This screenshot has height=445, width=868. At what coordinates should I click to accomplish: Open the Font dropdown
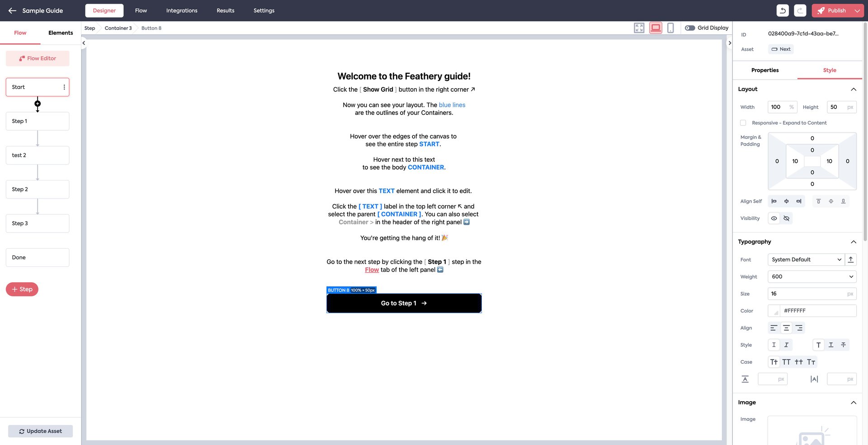coord(806,260)
